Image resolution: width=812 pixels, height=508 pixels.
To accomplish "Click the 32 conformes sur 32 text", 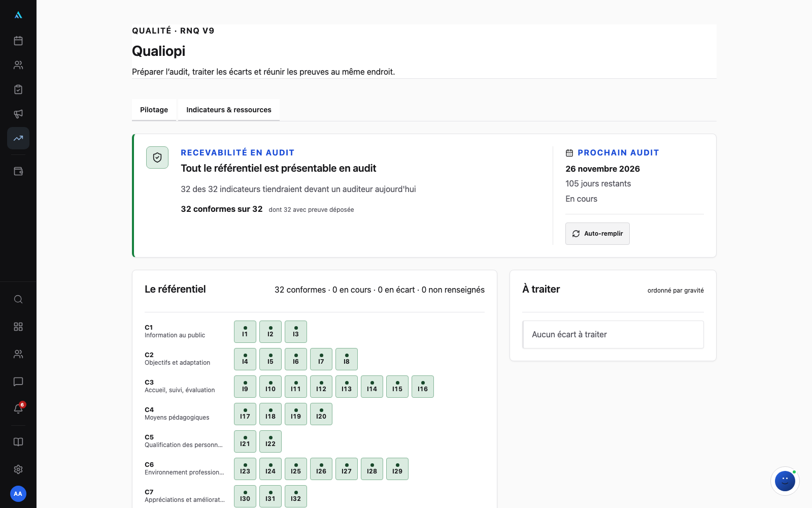I will point(222,209).
